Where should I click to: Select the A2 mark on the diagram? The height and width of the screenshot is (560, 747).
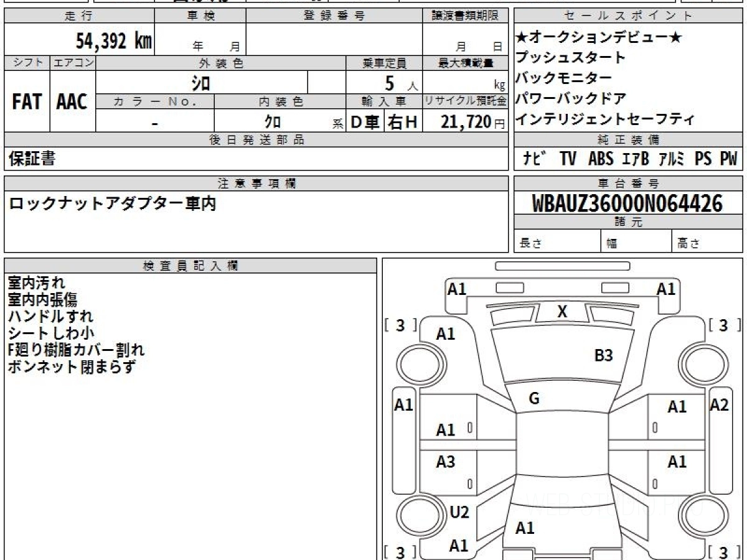point(719,405)
